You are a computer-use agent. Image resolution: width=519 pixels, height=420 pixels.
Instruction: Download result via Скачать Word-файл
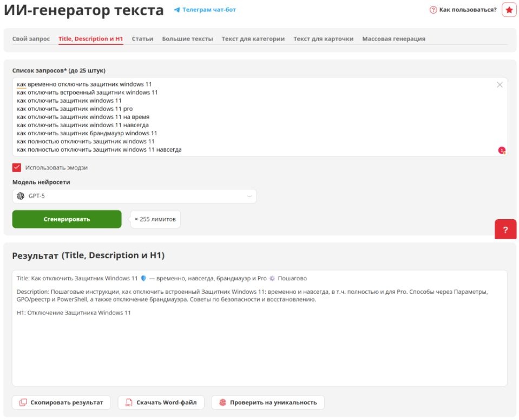[161, 403]
